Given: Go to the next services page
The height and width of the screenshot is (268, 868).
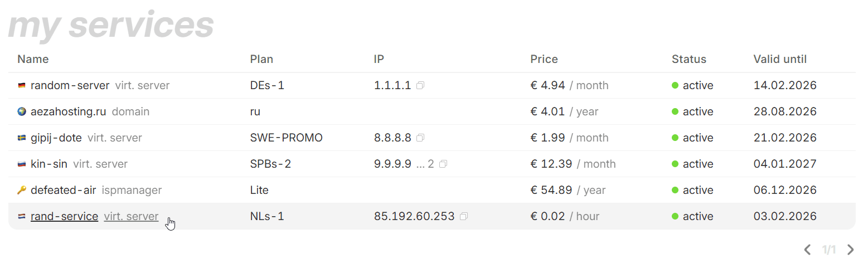Looking at the screenshot, I should pos(850,250).
